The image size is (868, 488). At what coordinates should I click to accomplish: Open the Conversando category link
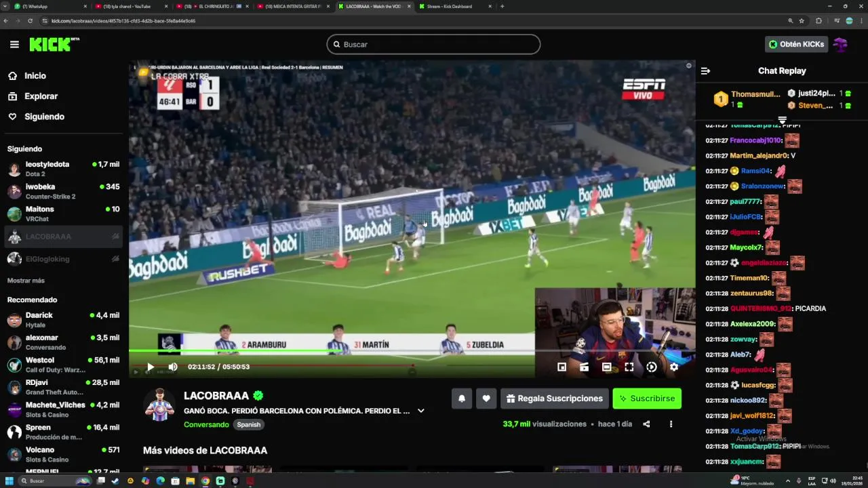(206, 424)
